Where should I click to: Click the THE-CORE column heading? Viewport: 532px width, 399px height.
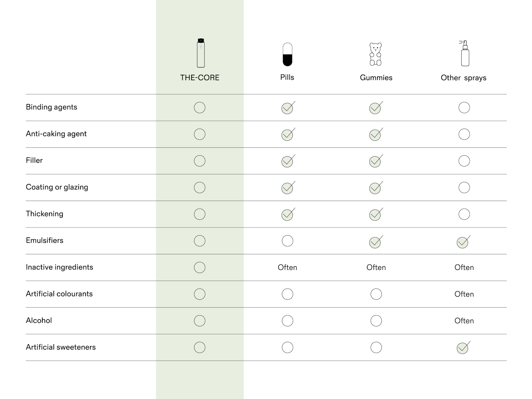pos(199,78)
